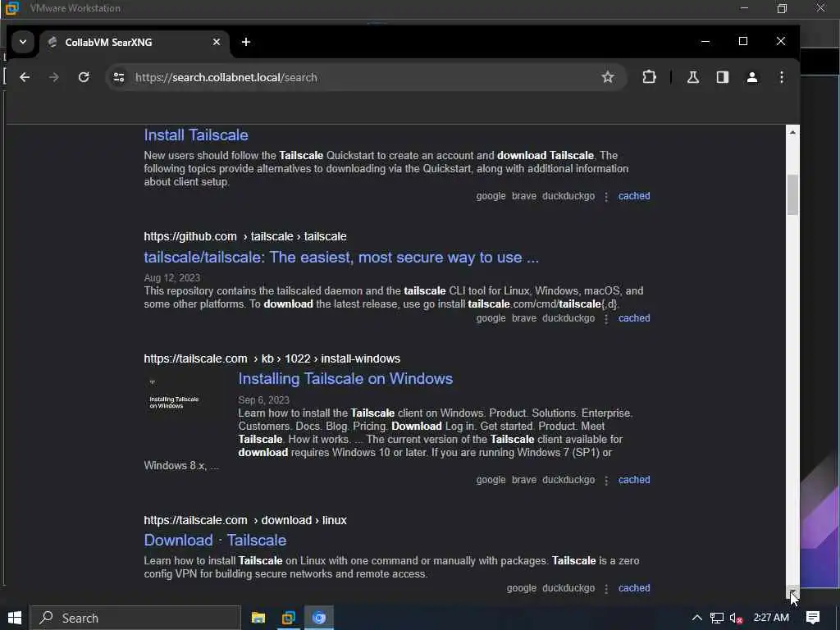Expand engine options for install-windows result
The width and height of the screenshot is (840, 630).
pyautogui.click(x=606, y=481)
